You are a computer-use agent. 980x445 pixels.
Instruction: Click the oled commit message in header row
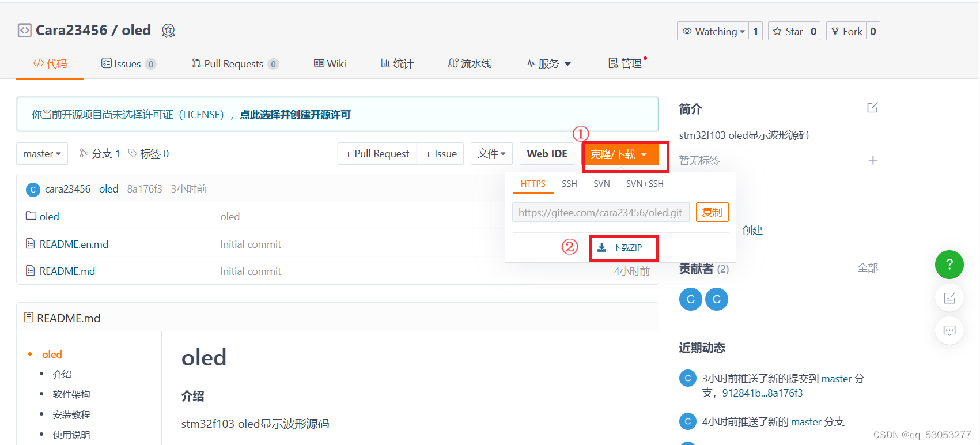click(109, 189)
